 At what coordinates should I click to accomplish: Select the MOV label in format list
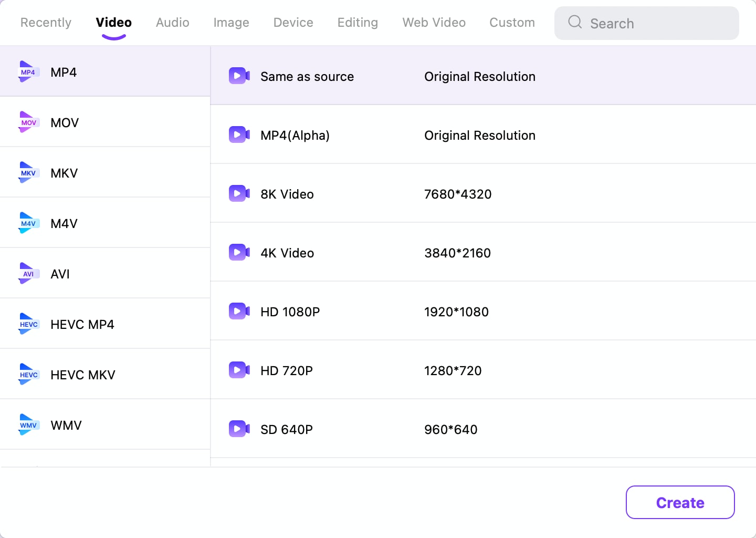[65, 123]
